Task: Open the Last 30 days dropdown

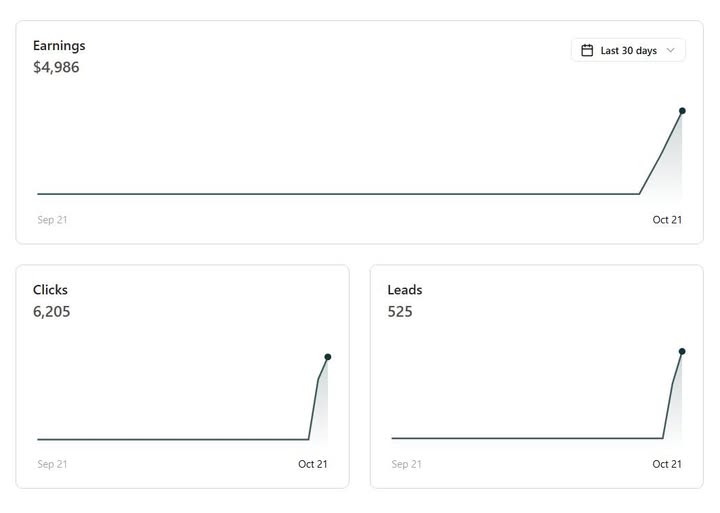Action: [x=628, y=50]
